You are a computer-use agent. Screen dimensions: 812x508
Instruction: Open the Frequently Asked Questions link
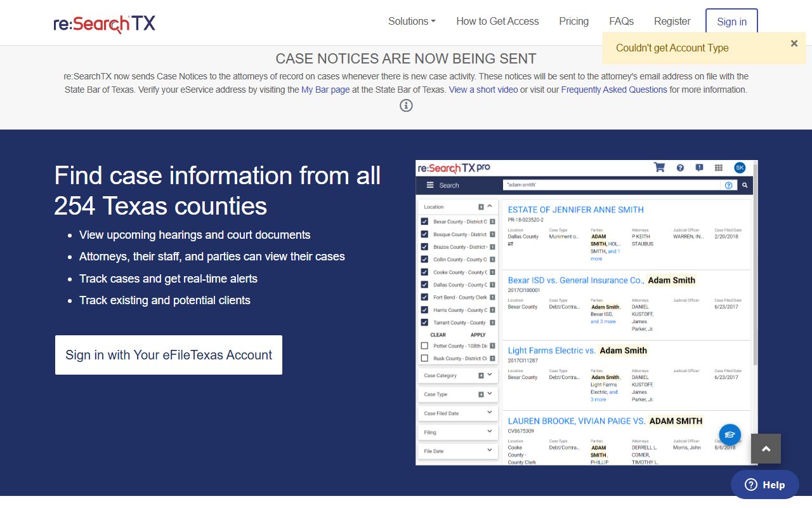pyautogui.click(x=614, y=90)
